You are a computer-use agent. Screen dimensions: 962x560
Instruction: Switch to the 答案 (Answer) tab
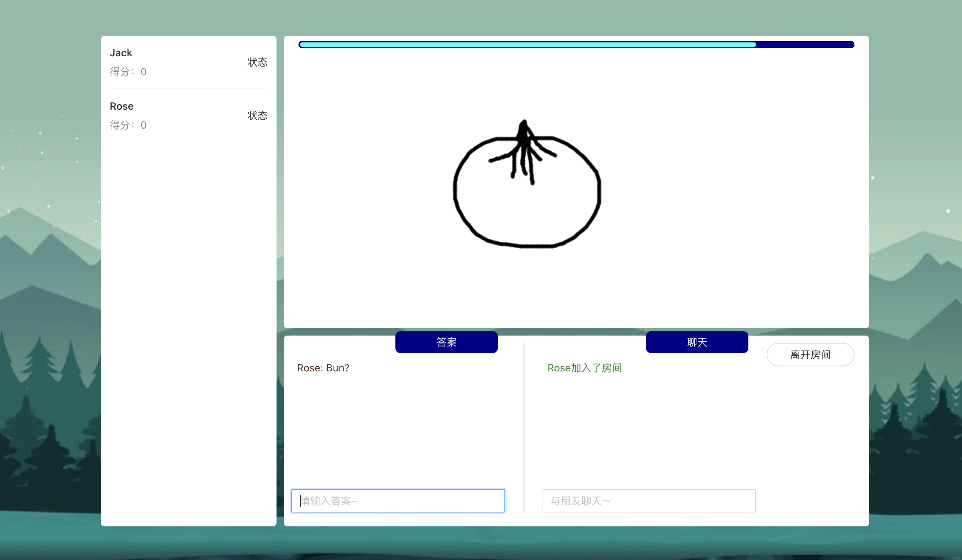446,342
